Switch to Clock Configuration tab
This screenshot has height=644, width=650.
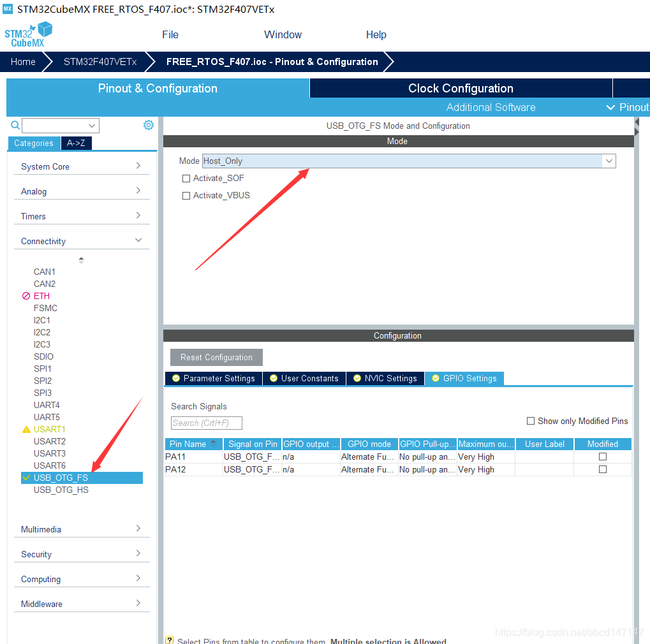(461, 88)
